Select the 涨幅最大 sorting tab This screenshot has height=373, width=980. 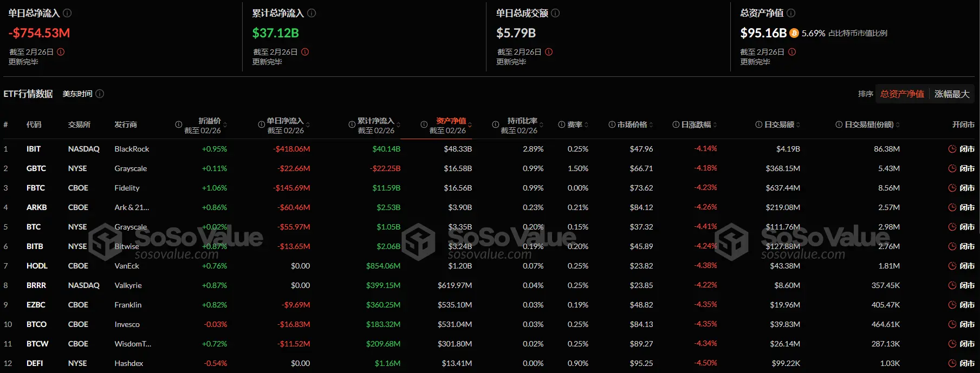(952, 94)
